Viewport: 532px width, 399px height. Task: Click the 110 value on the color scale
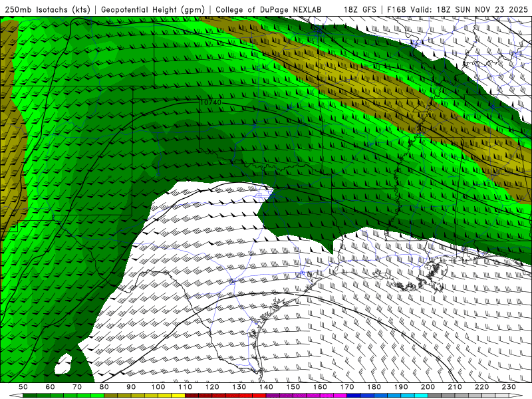186,387
